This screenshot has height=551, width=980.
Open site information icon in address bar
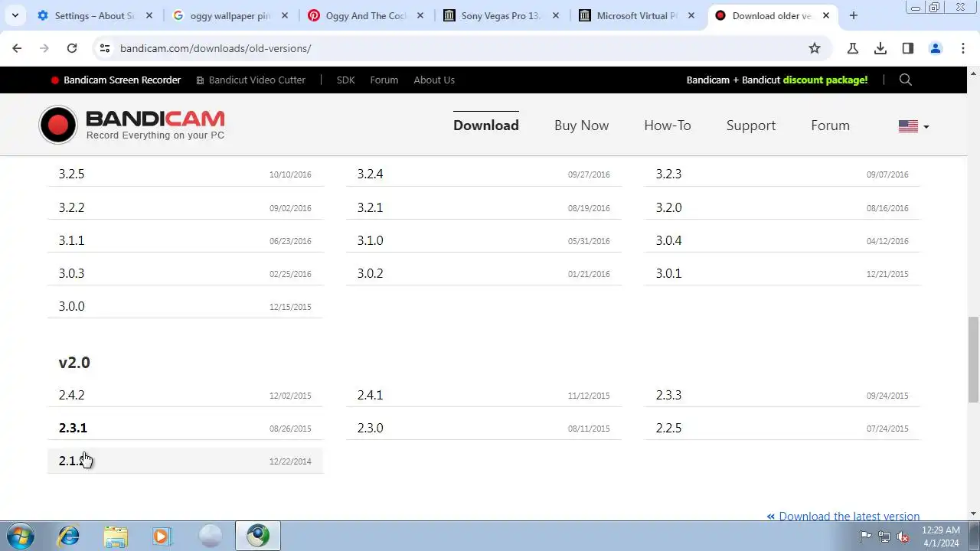coord(106,48)
